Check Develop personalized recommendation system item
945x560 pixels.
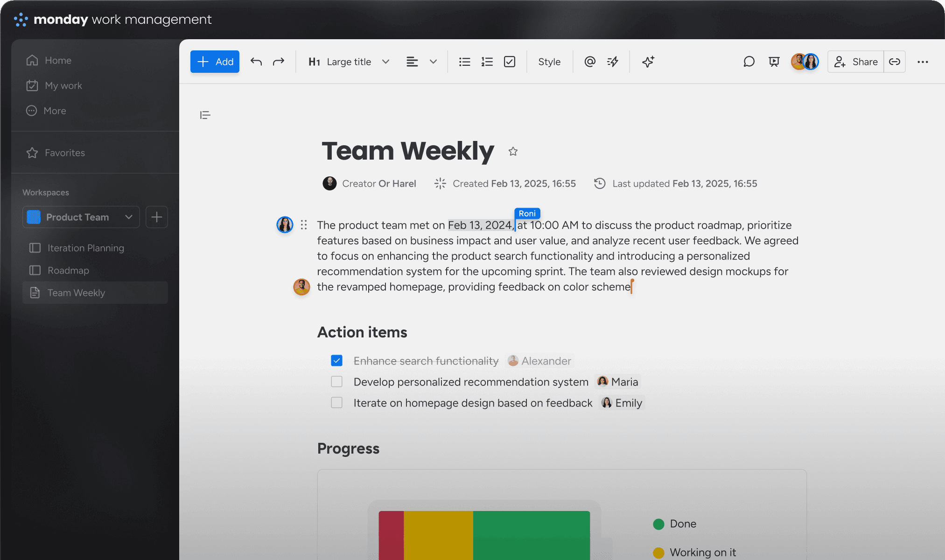click(336, 382)
